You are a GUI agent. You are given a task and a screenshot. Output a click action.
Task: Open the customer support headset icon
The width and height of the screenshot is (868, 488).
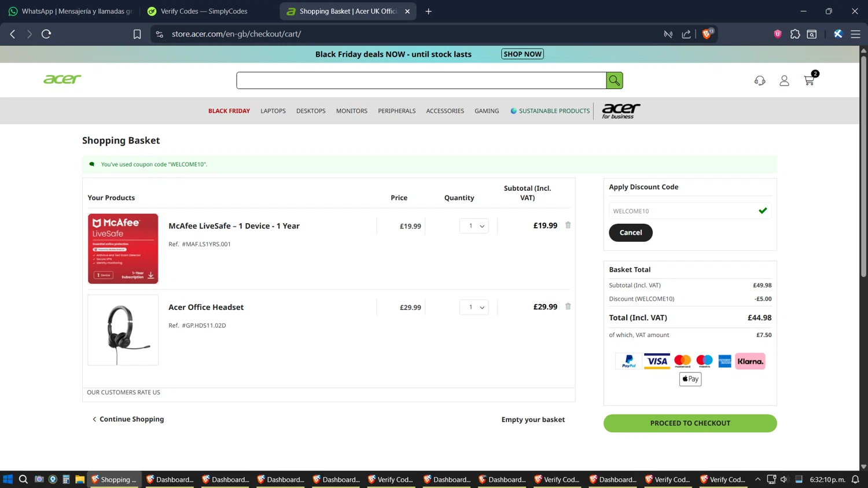[760, 81]
